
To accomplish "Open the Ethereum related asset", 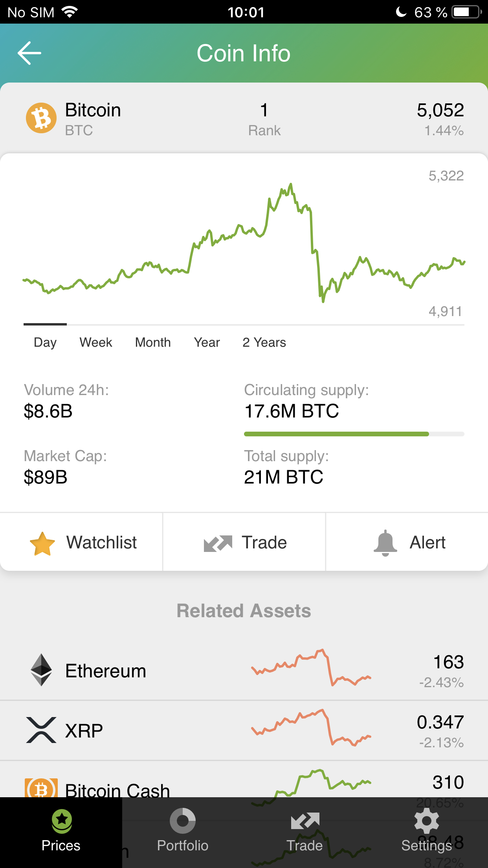I will pyautogui.click(x=244, y=671).
